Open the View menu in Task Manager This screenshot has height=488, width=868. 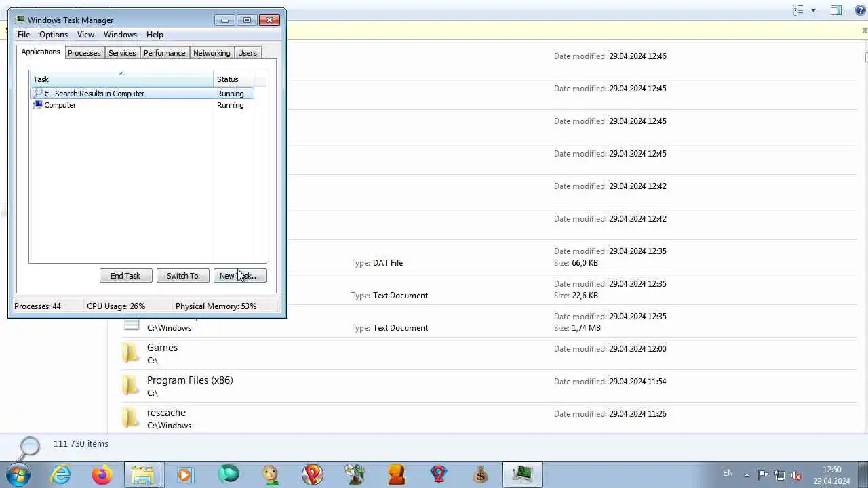85,35
